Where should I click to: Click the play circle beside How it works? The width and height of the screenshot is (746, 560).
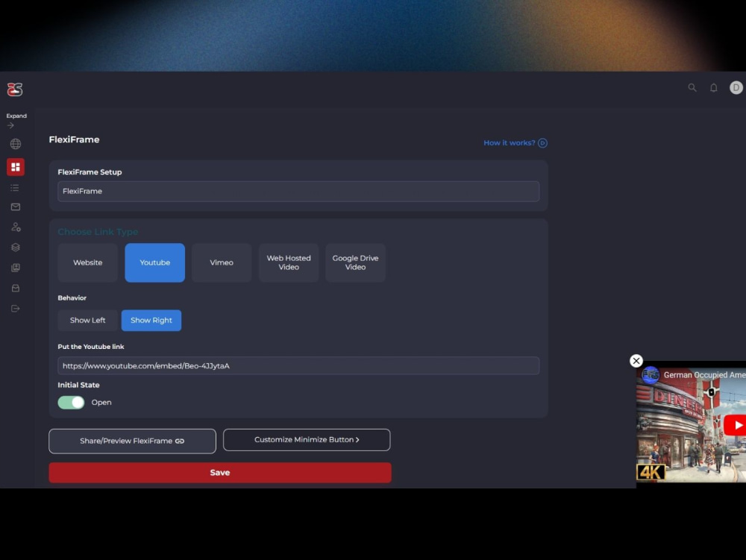pos(542,143)
